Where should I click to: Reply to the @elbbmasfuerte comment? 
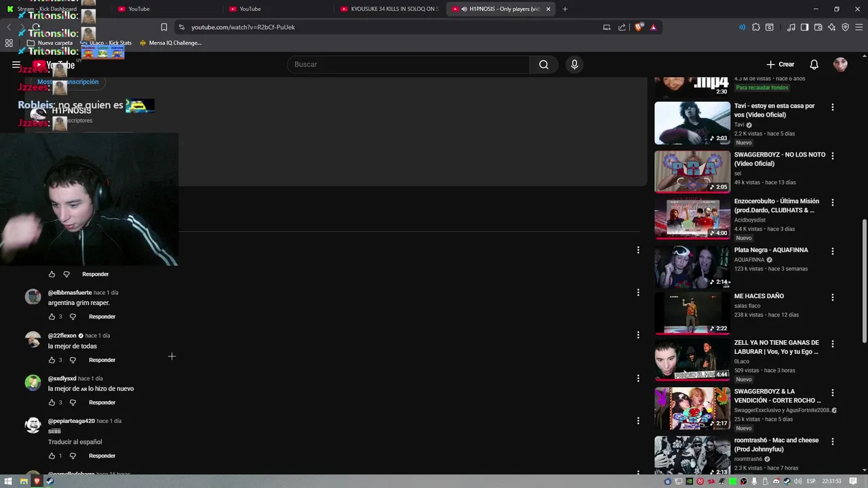102,317
